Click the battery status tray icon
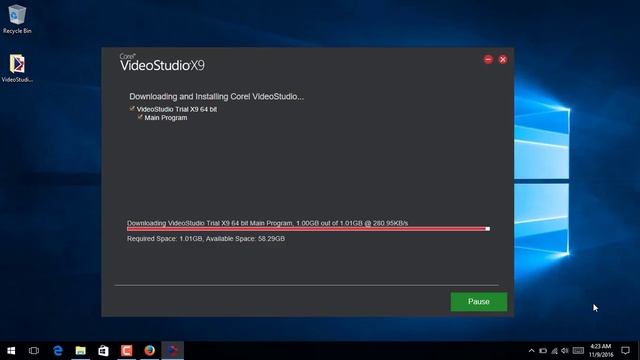The image size is (640, 360). 543,351
